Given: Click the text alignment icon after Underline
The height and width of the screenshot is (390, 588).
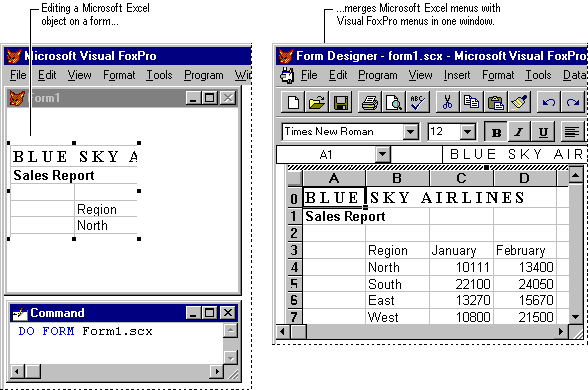Looking at the screenshot, I should coord(572,132).
